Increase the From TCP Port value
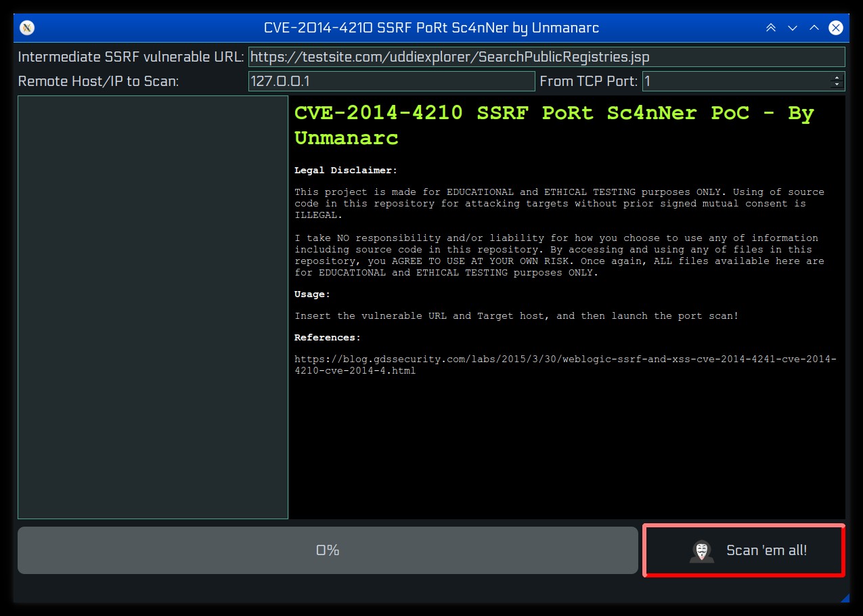 click(x=838, y=77)
